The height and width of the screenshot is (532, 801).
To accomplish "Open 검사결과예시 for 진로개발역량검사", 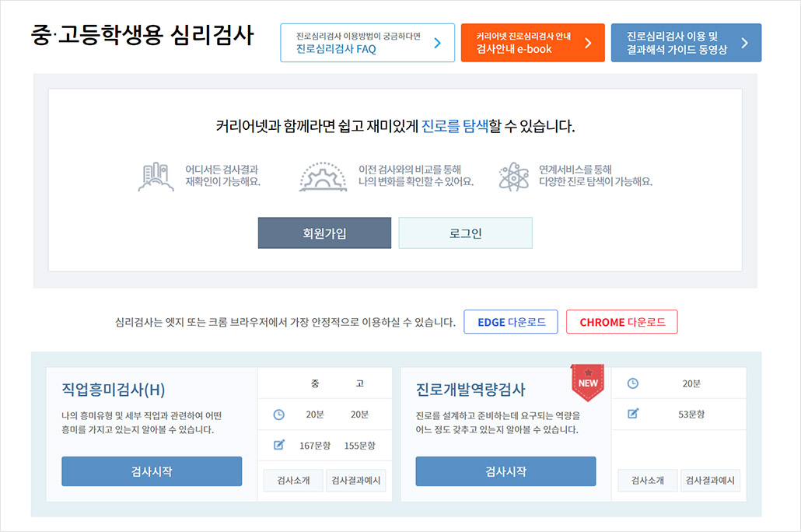I will [710, 481].
